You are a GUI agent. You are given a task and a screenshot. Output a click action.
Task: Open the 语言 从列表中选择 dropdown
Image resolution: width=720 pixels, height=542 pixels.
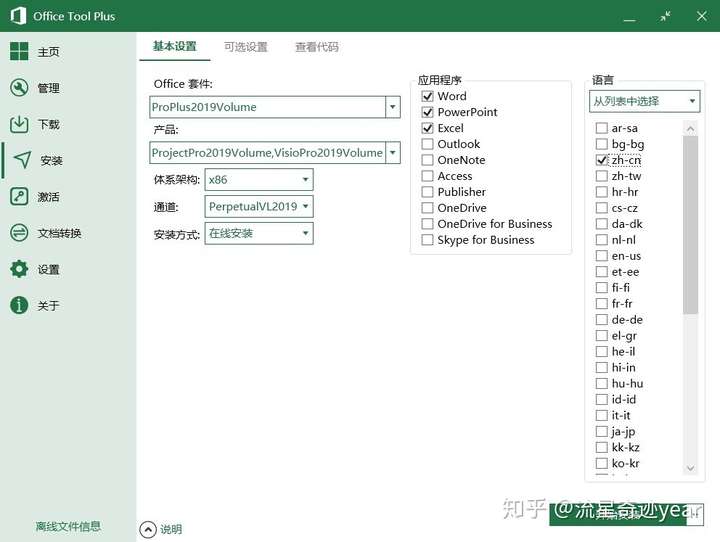(645, 101)
